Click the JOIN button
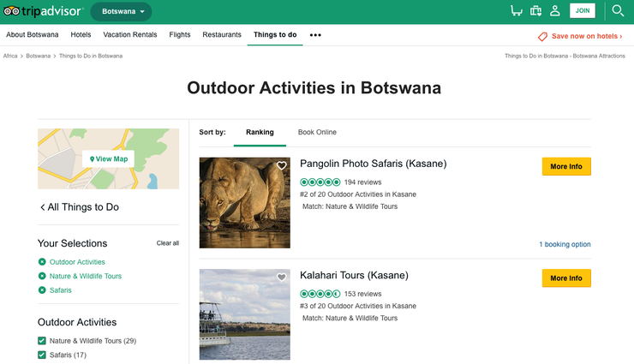 point(583,11)
